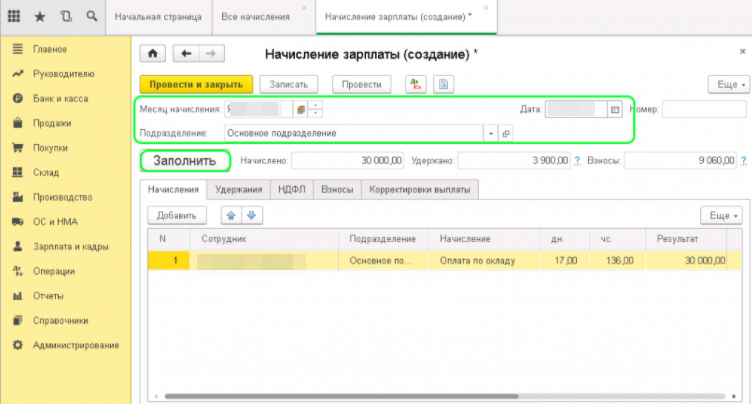Image resolution: width=752 pixels, height=404 pixels.
Task: Open favorites star icon
Action: pyautogui.click(x=40, y=17)
